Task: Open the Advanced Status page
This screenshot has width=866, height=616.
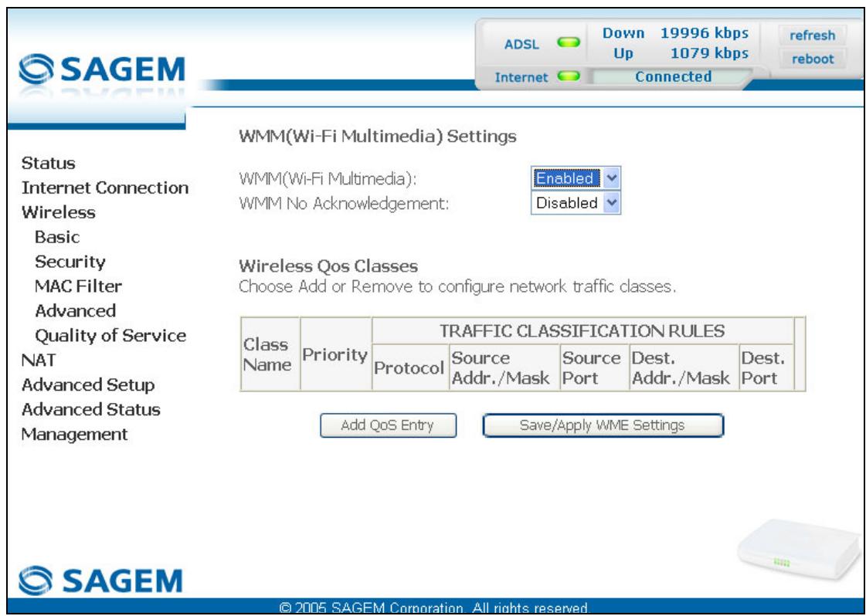Action: [90, 410]
